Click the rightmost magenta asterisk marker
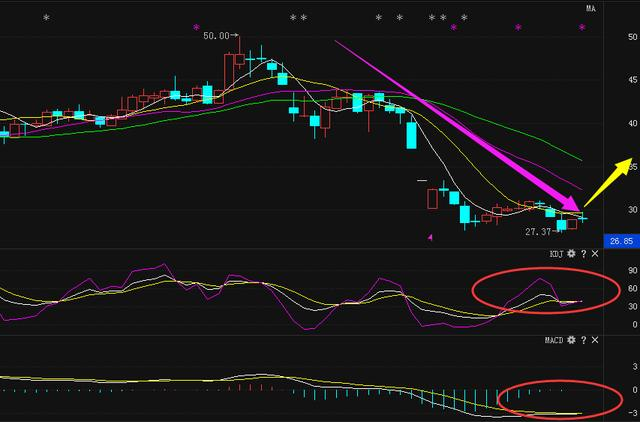 coord(583,27)
